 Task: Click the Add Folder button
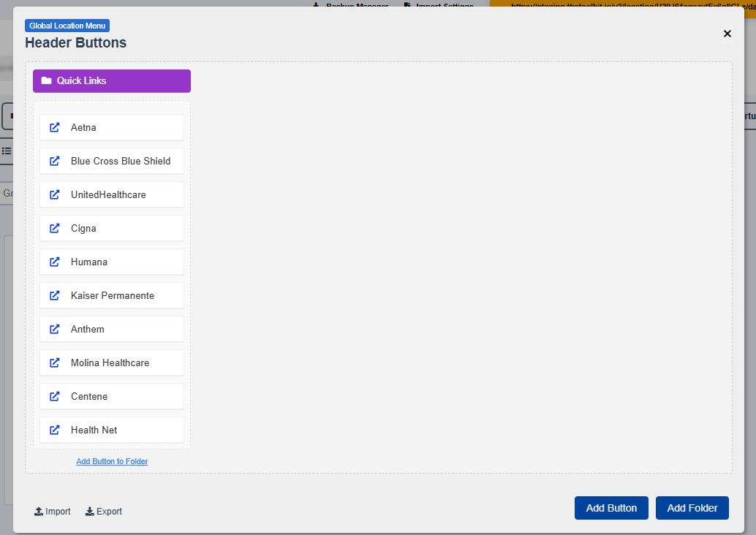coord(692,508)
